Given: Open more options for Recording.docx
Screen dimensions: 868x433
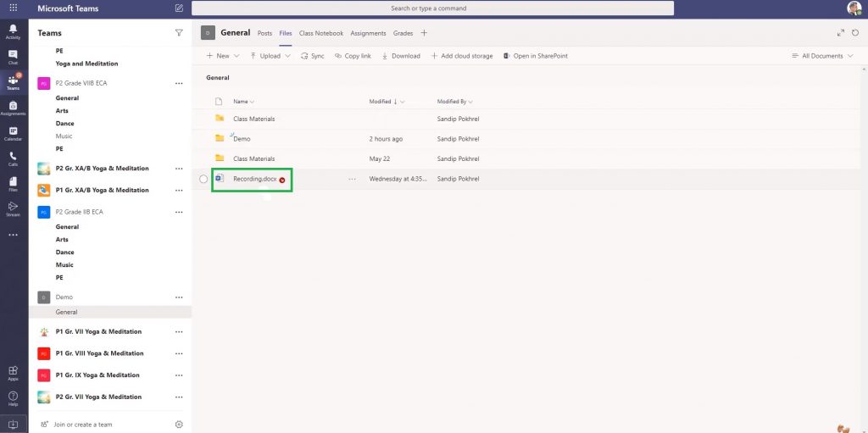Looking at the screenshot, I should pos(352,179).
